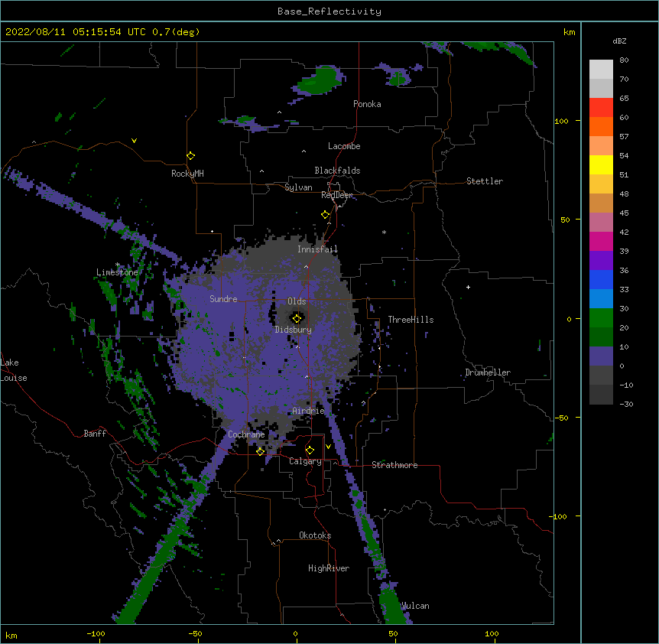Choose the slate violet 0-10 dBZ swatch
This screenshot has width=659, height=644.
(x=601, y=356)
